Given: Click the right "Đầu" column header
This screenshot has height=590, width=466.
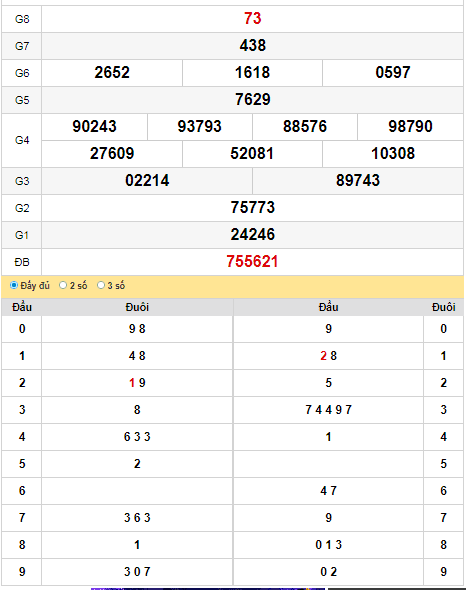Looking at the screenshot, I should tap(329, 307).
